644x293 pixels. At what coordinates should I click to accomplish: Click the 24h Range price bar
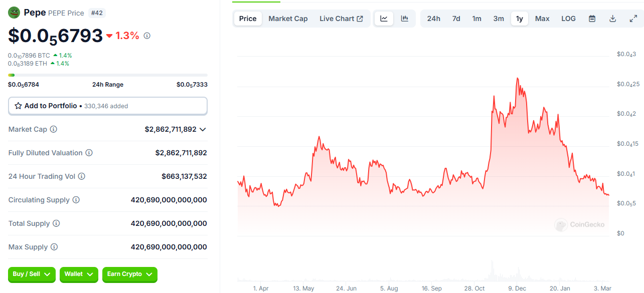tap(107, 75)
